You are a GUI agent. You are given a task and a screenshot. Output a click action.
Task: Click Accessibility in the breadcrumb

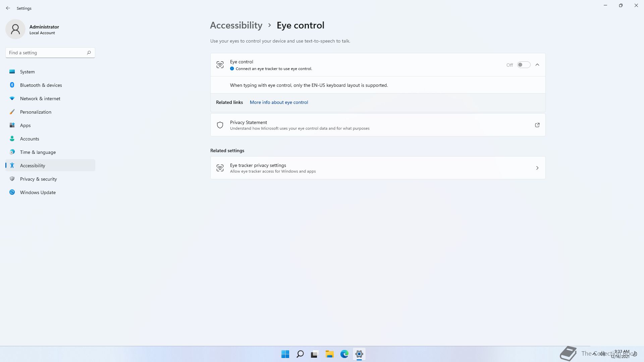click(x=236, y=25)
